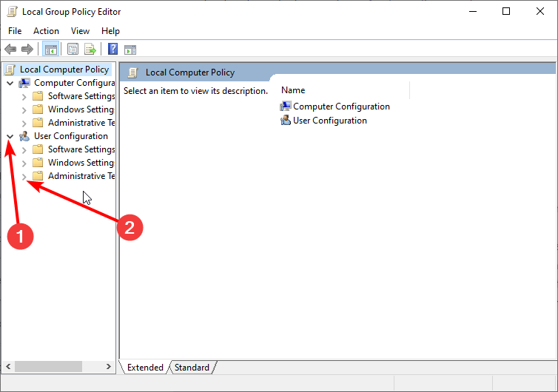Viewport: 558px width, 392px height.
Task: Click tree pane scrollbar right arrow
Action: pyautogui.click(x=109, y=366)
